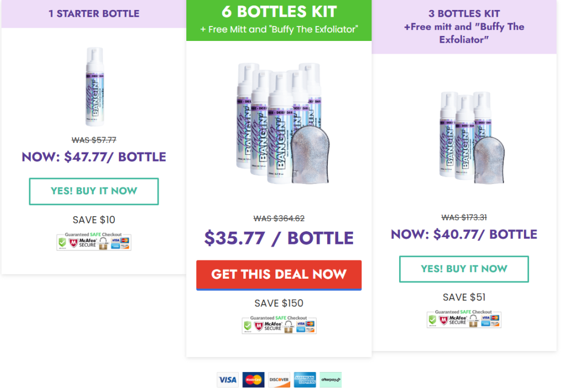Image resolution: width=566 pixels, height=392 pixels.
Task: Click the Visa payment icon at bottom
Action: [x=227, y=380]
